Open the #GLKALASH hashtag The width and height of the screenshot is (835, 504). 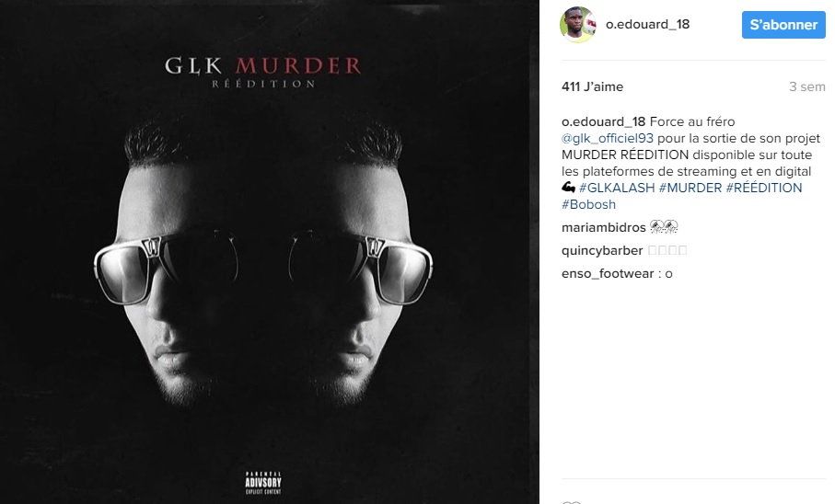point(617,188)
